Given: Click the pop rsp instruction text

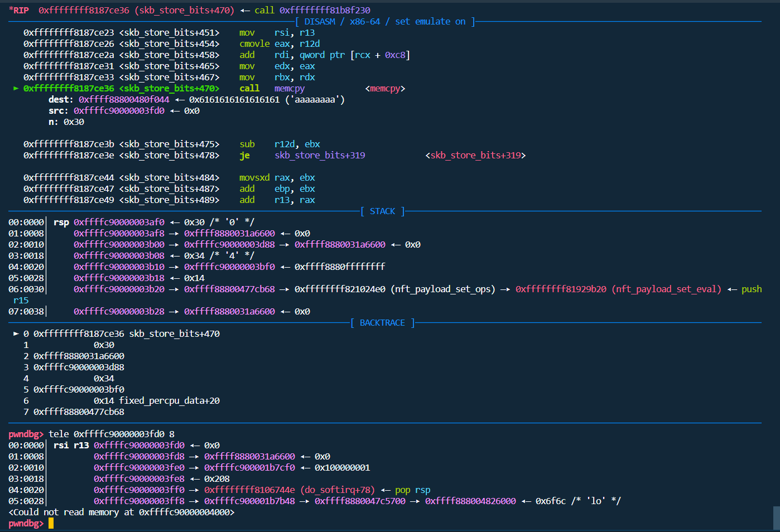Looking at the screenshot, I should 413,490.
